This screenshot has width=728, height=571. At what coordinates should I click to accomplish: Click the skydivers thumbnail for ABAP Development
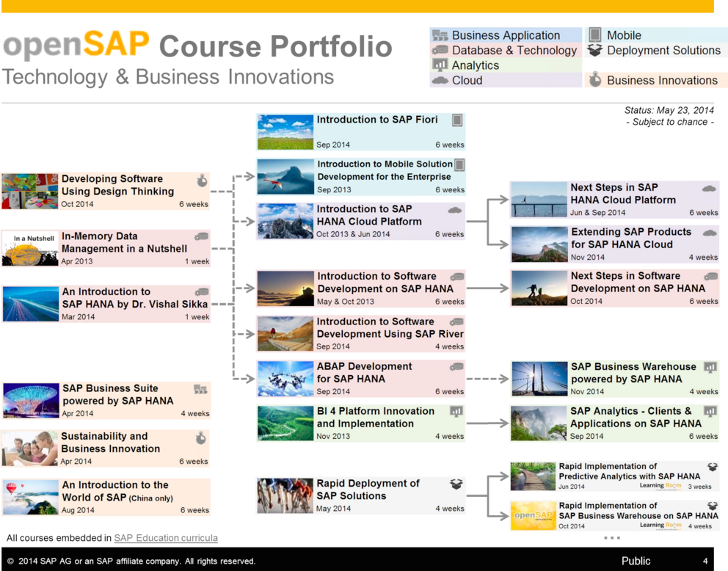(285, 379)
